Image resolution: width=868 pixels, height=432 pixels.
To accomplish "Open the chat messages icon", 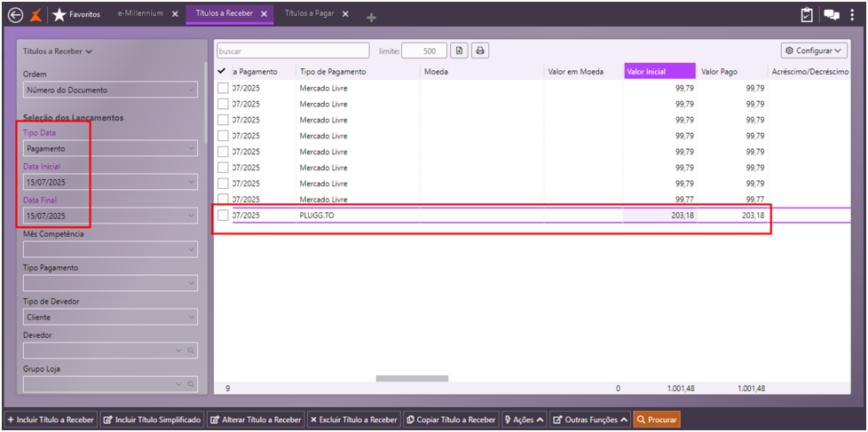I will click(832, 15).
